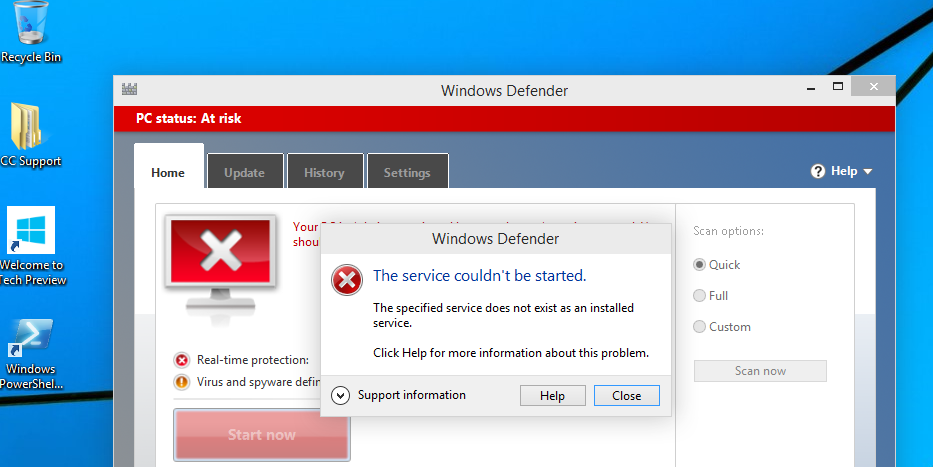The image size is (933, 467).
Task: Click the Close button in error dialog
Action: [x=627, y=396]
